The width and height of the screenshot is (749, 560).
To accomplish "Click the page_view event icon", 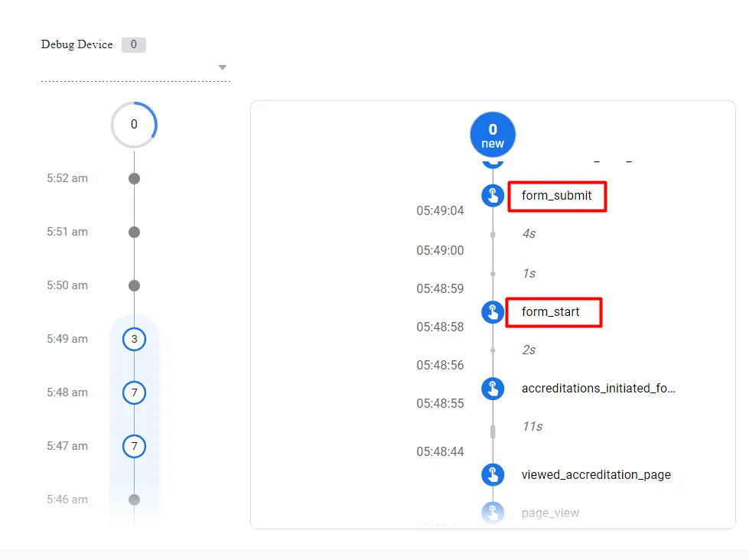I will pyautogui.click(x=493, y=513).
